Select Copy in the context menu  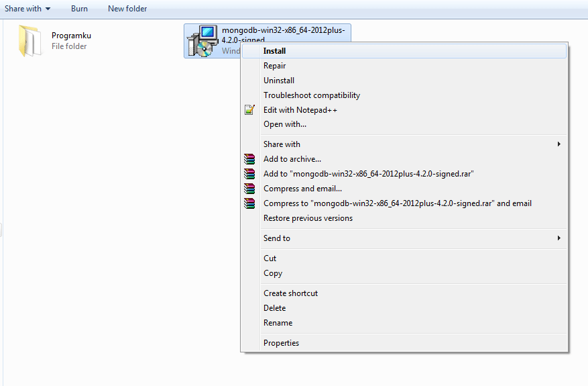[x=273, y=273]
